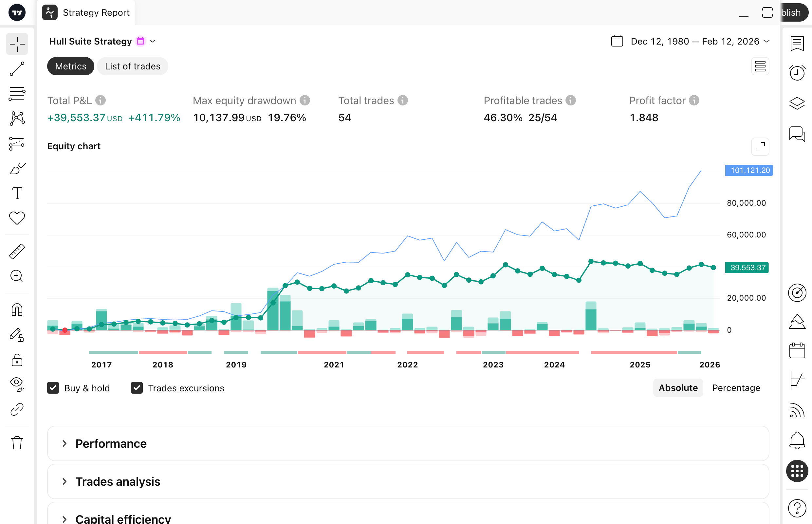Select the Text annotation tool
812x524 pixels.
point(17,193)
